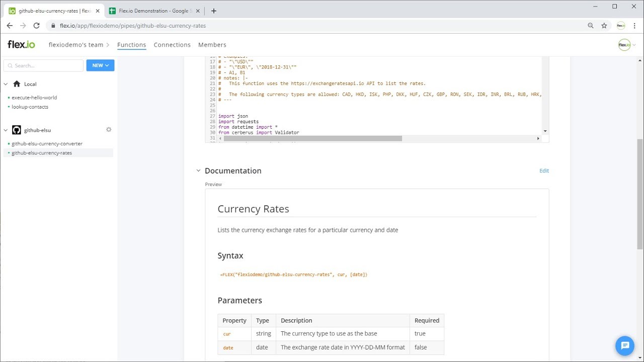The width and height of the screenshot is (644, 362).
Task: Select github-elsu-currency-rates function
Action: [x=42, y=153]
